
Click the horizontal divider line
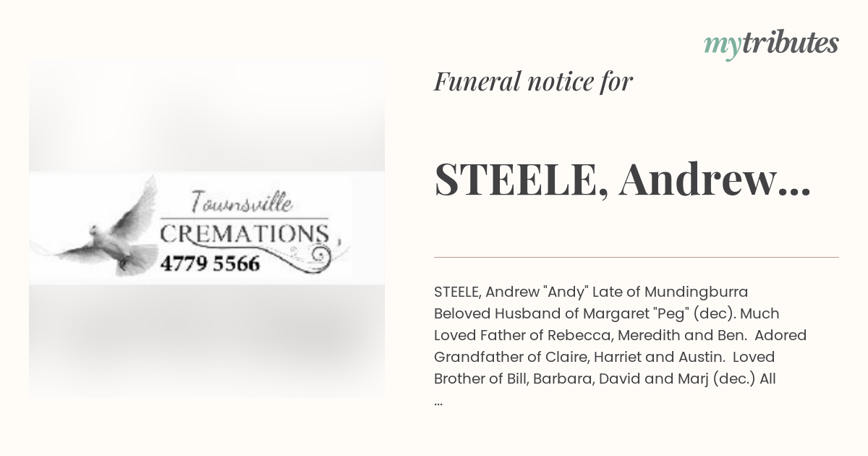tap(637, 257)
